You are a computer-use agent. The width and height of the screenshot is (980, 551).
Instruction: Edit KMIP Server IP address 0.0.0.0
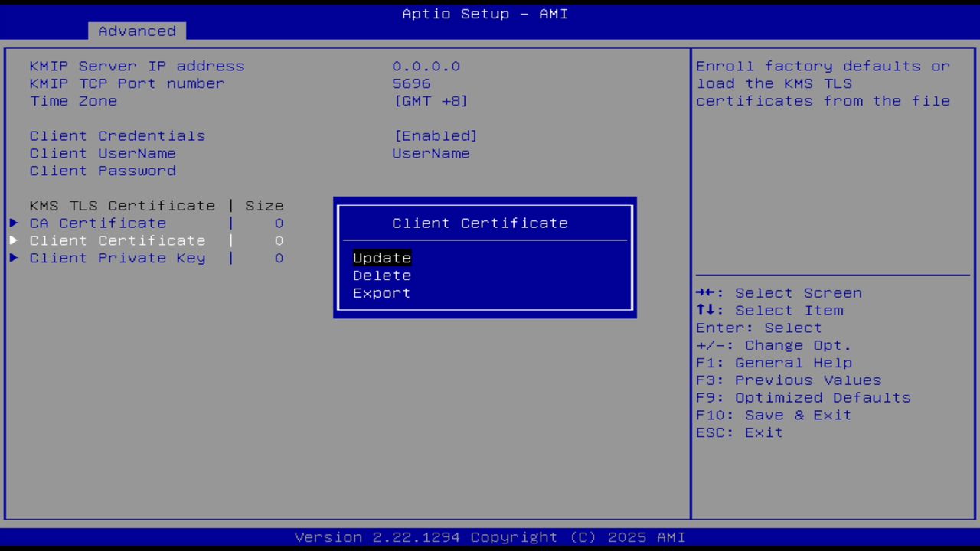point(426,66)
